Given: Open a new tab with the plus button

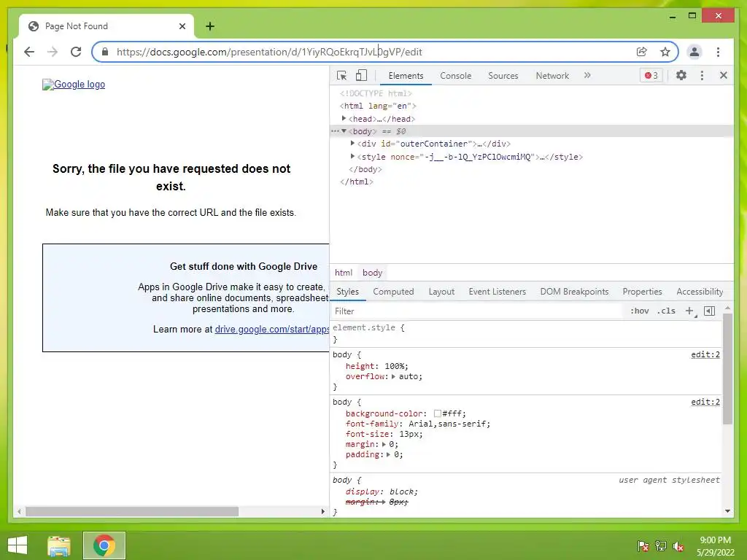Looking at the screenshot, I should click(210, 26).
